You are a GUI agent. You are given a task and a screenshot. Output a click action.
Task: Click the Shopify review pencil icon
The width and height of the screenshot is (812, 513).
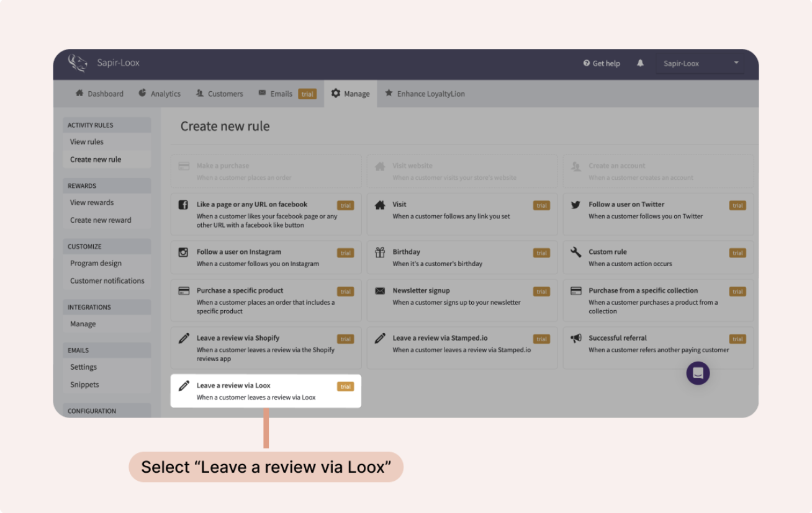coord(184,338)
